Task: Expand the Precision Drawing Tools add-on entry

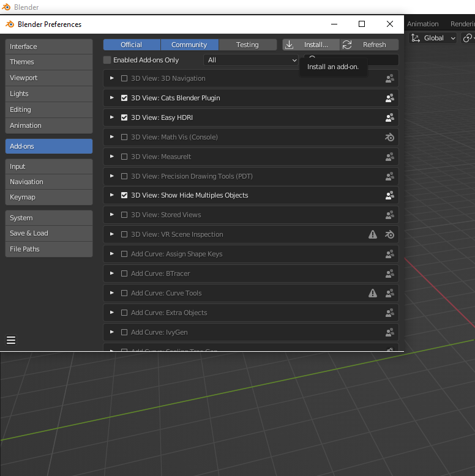Action: 111,176
